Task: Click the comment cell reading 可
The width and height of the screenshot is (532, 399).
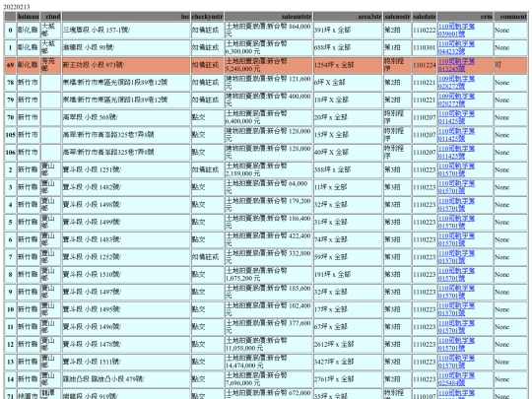Action: [x=511, y=65]
